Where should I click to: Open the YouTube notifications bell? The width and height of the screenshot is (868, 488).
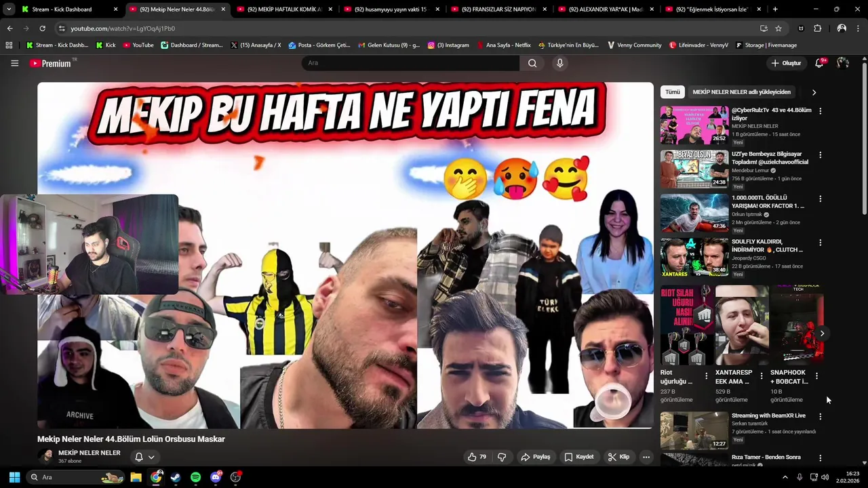tap(821, 63)
